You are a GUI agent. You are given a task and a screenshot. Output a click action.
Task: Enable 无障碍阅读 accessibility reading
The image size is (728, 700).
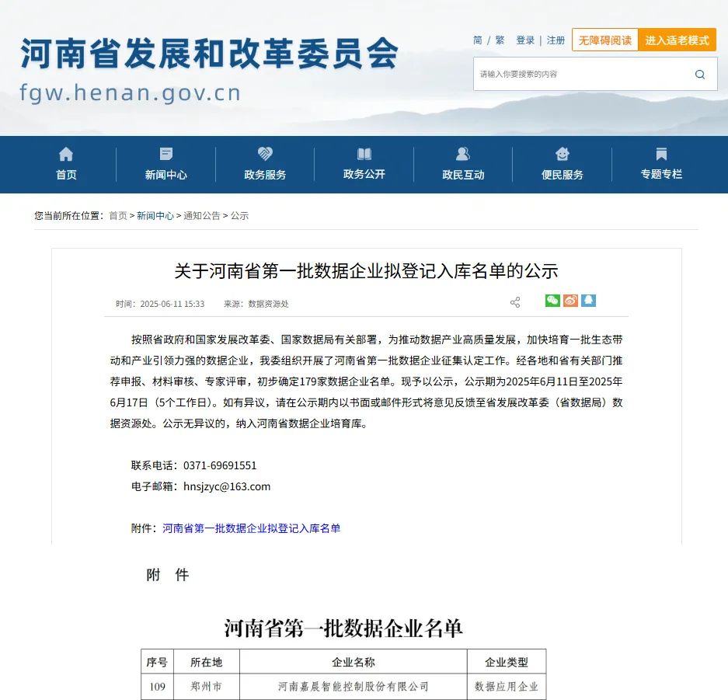click(604, 40)
